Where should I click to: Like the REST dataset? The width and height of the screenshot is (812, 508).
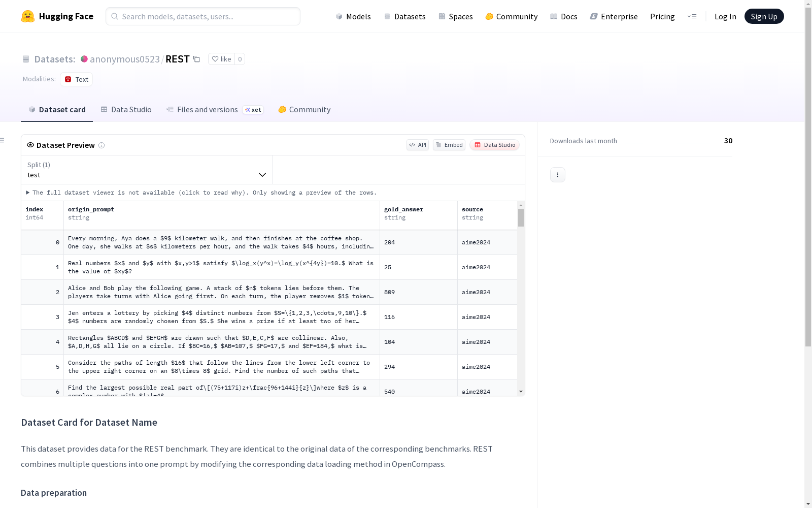click(x=221, y=59)
